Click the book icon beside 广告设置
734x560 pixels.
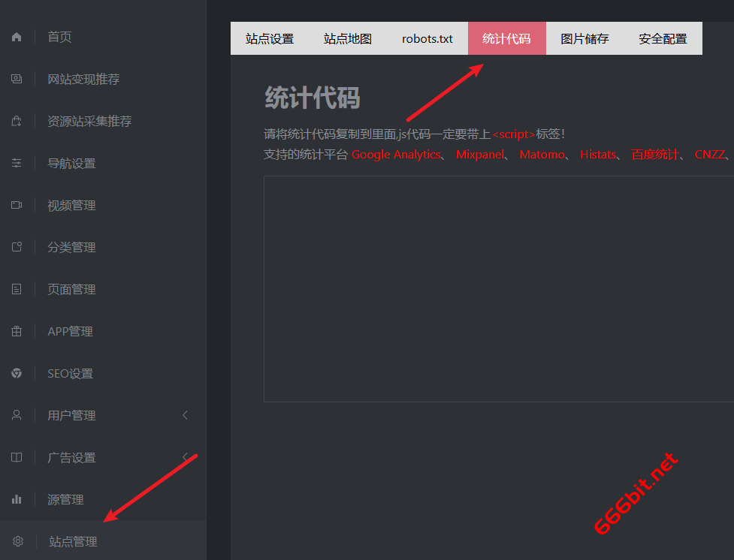pyautogui.click(x=17, y=457)
